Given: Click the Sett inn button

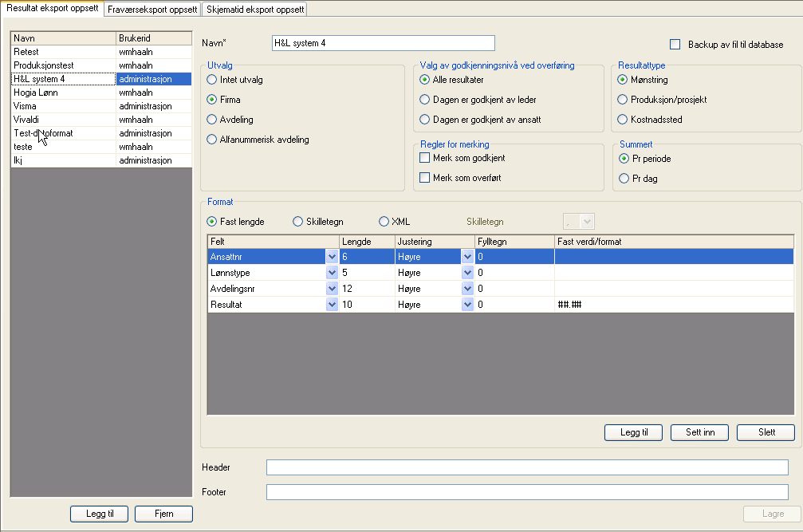Looking at the screenshot, I should click(x=700, y=432).
